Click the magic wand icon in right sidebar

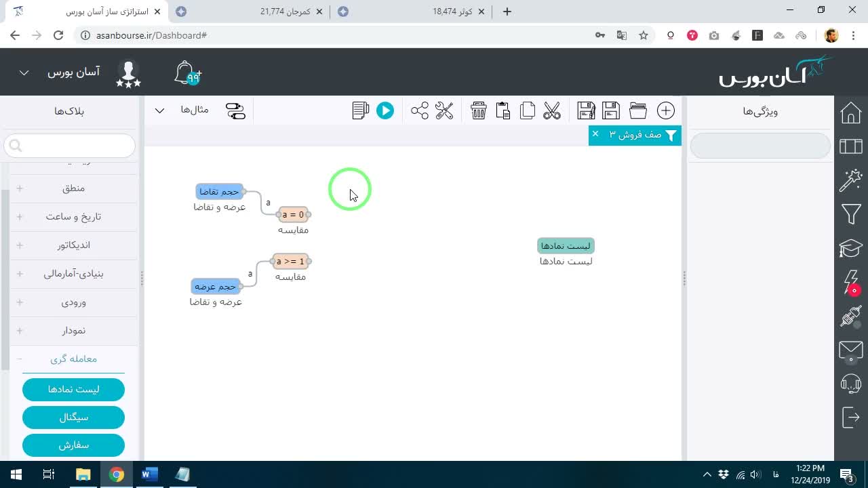851,180
